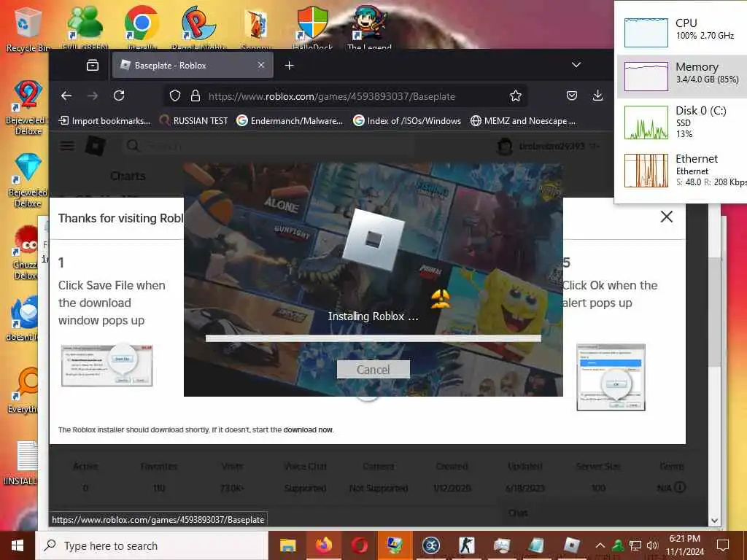Open the Endermanch/Malware bookmark

click(x=290, y=121)
